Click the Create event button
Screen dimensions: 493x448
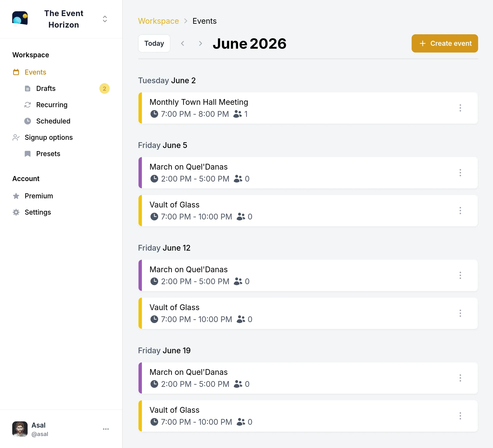445,43
